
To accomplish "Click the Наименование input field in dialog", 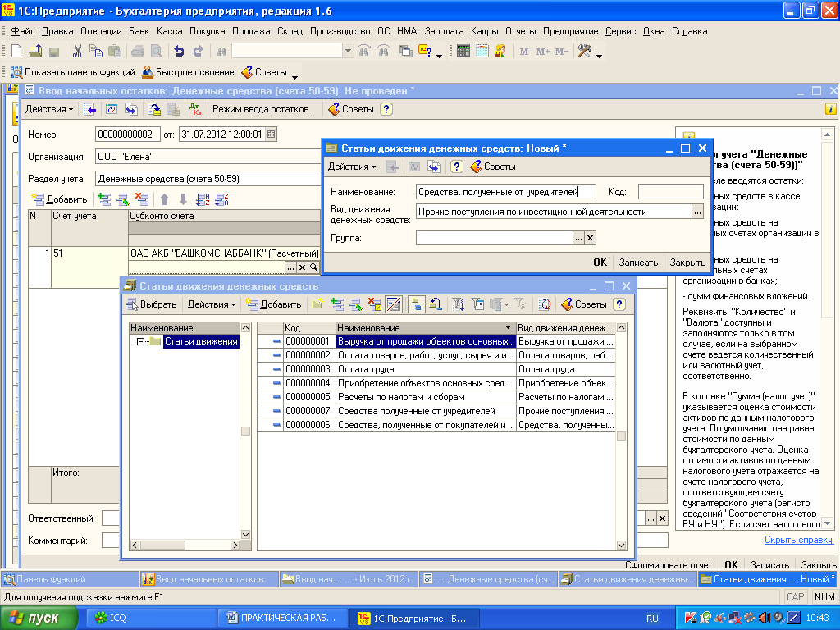I will [x=505, y=192].
